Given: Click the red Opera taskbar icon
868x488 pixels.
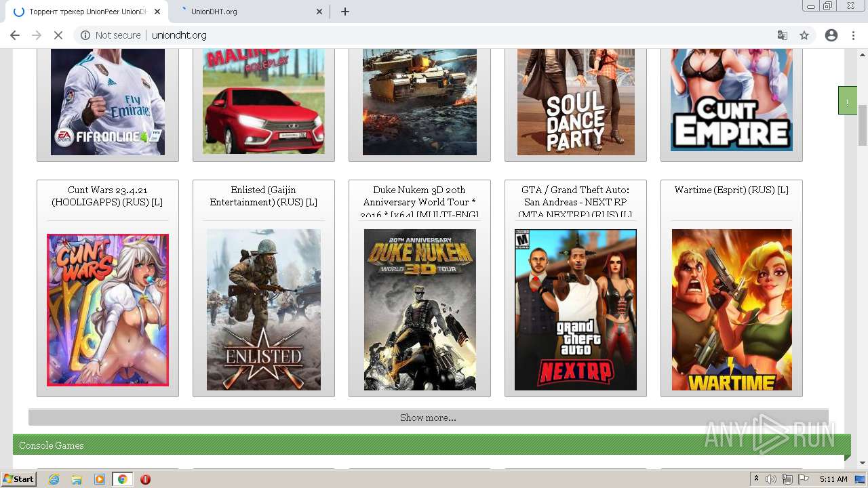Looking at the screenshot, I should (145, 479).
